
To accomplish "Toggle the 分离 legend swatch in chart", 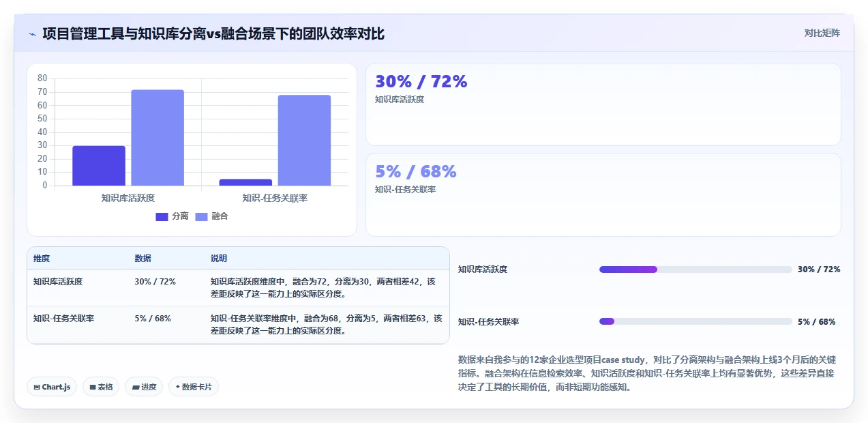I will 162,216.
